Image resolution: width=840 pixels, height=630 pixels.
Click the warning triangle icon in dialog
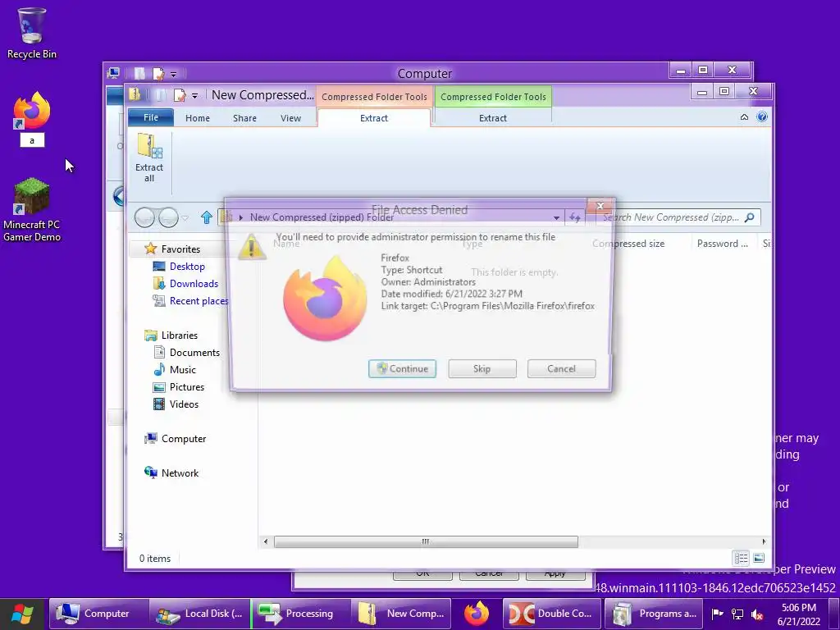click(x=251, y=246)
